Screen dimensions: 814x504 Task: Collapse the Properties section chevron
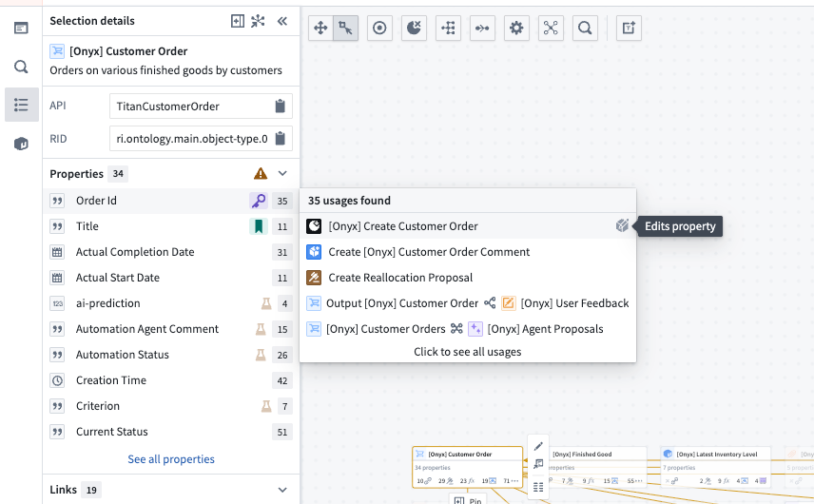tap(282, 174)
